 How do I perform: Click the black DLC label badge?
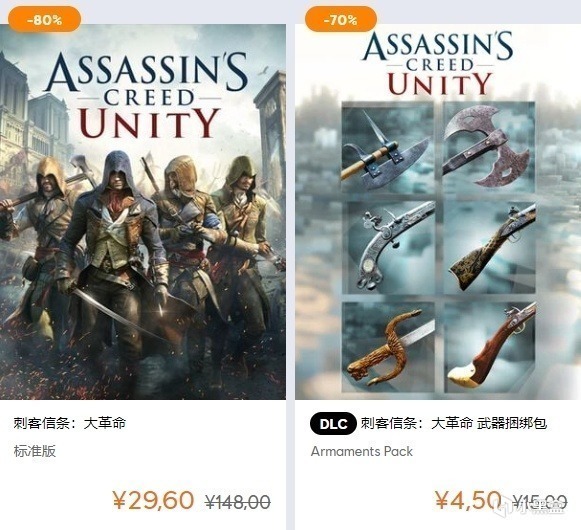tap(333, 423)
